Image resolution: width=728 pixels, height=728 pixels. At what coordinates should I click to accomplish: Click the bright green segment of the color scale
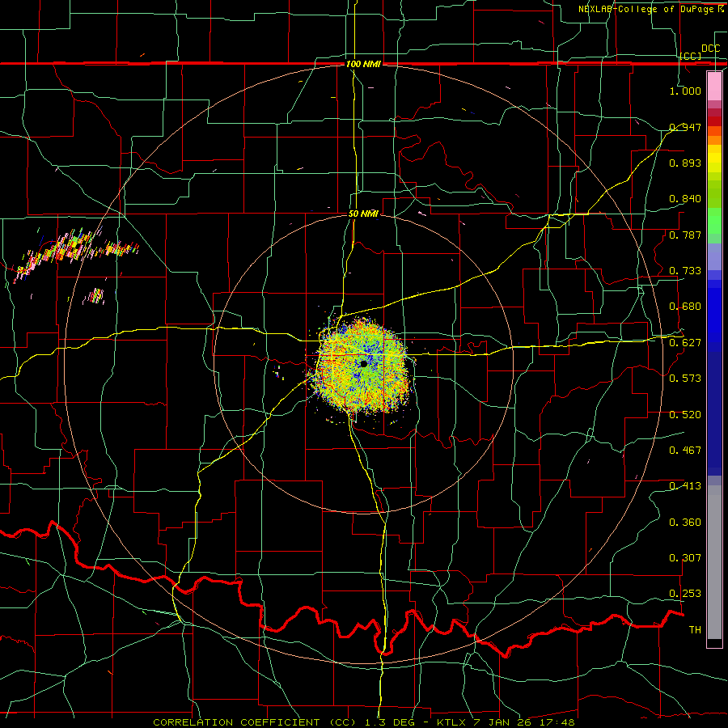(x=714, y=221)
